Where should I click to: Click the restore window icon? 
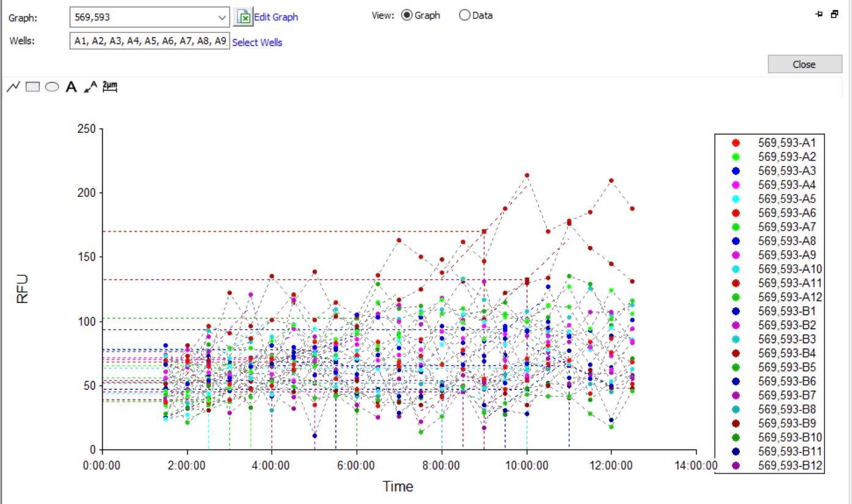(x=834, y=14)
